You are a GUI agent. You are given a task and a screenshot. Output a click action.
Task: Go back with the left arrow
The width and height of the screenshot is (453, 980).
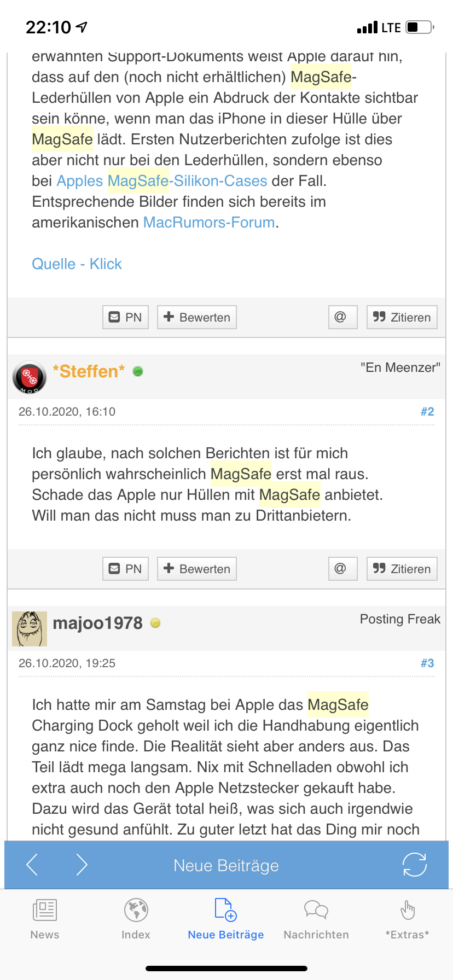point(32,865)
